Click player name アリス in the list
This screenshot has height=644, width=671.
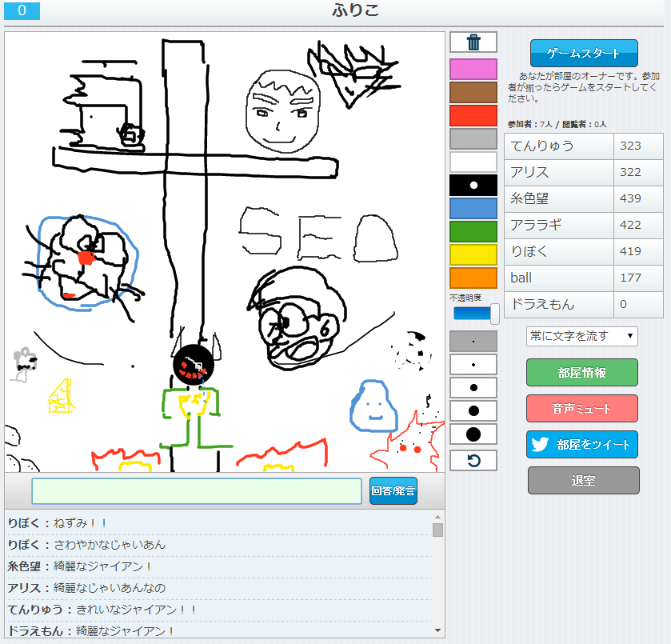click(529, 172)
